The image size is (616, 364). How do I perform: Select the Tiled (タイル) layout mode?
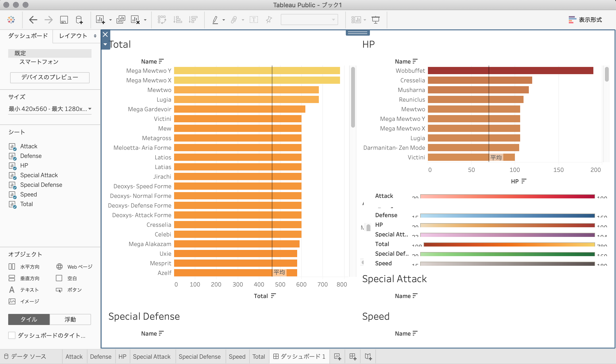(29, 319)
